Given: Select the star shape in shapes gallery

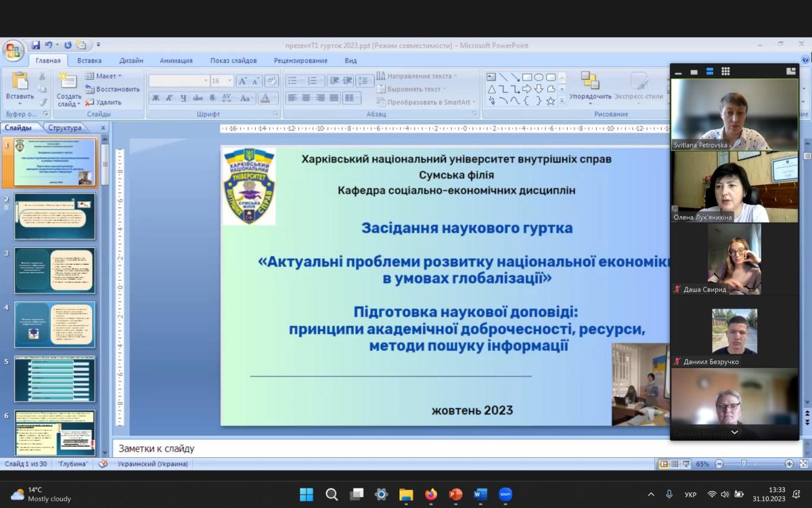Looking at the screenshot, I should (551, 101).
